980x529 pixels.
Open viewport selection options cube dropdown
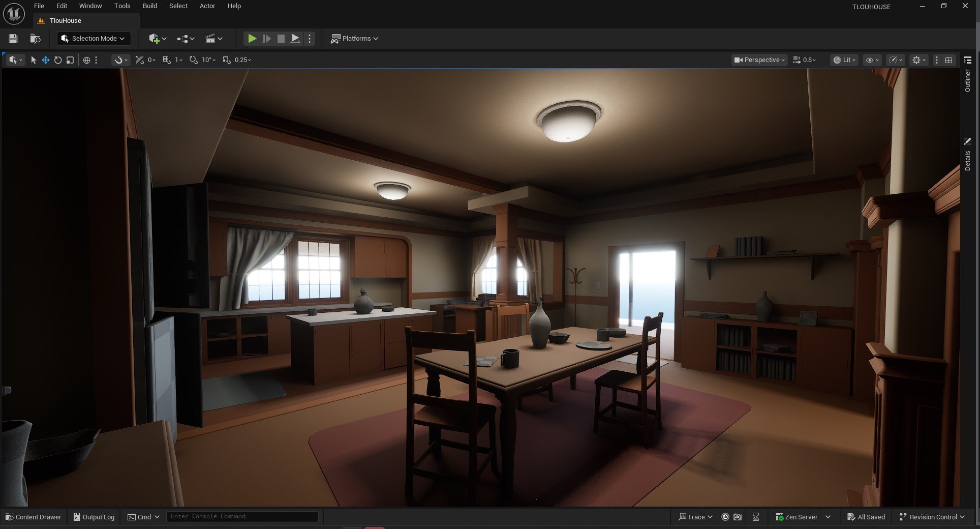[15, 60]
